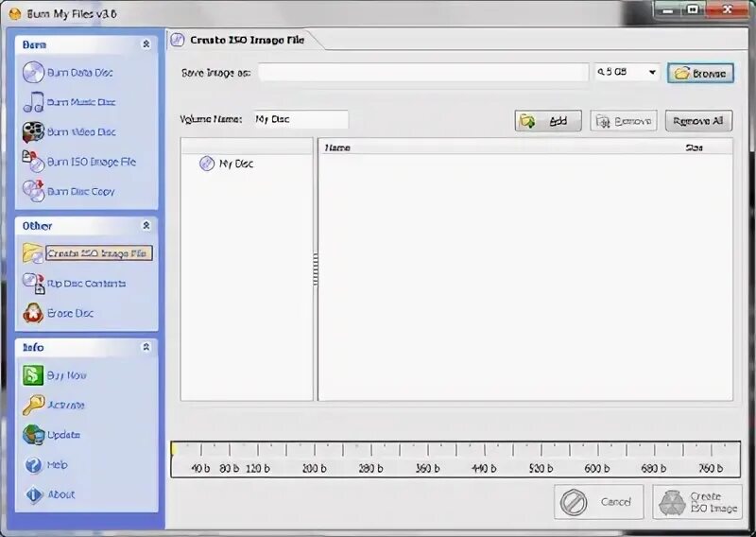Click the Cancel button
Screen dimensions: 756x537
[599, 502]
